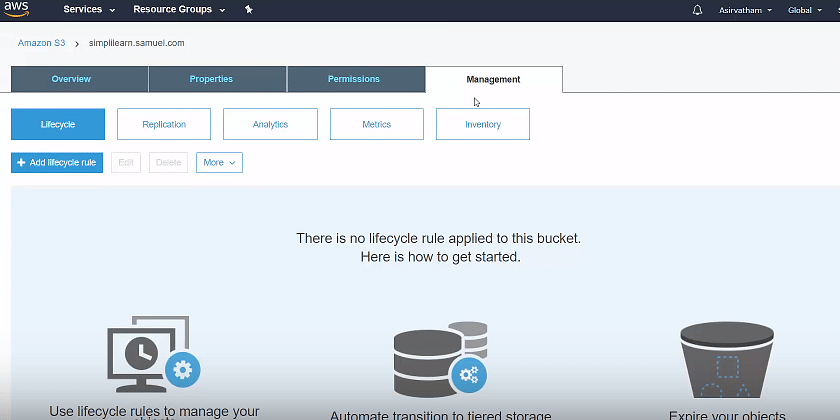
Task: Open the Analytics section
Action: coord(270,124)
